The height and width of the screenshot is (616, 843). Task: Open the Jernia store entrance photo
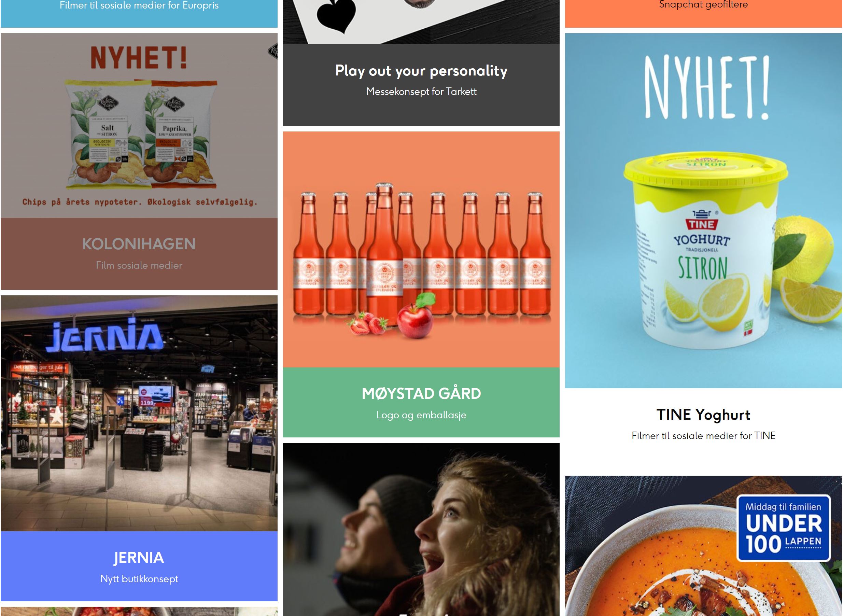pyautogui.click(x=139, y=413)
